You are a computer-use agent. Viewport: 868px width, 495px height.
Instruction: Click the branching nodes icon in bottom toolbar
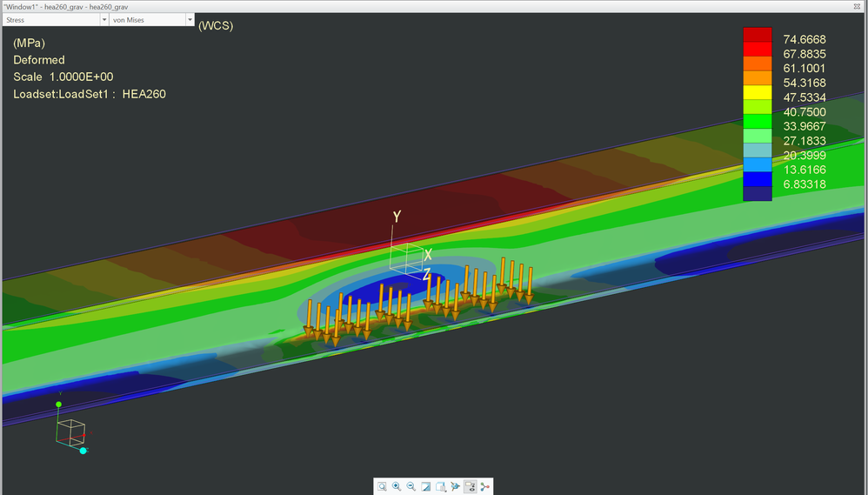click(x=484, y=486)
